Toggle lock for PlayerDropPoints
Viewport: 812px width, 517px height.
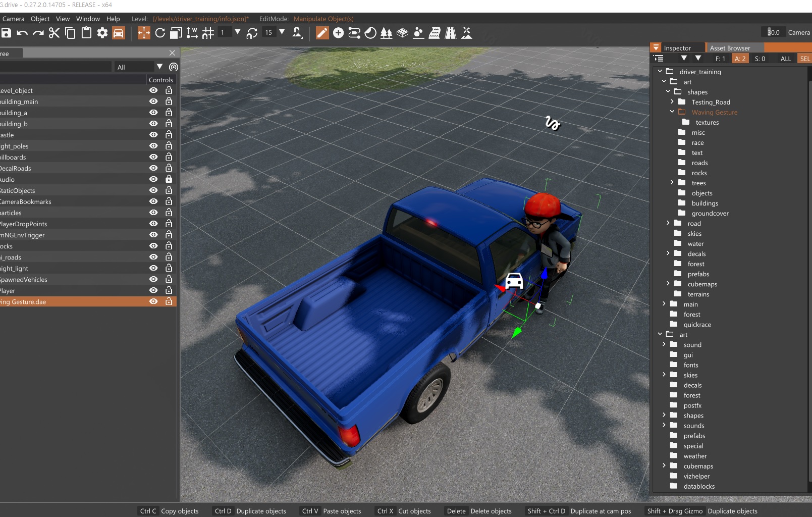[169, 224]
